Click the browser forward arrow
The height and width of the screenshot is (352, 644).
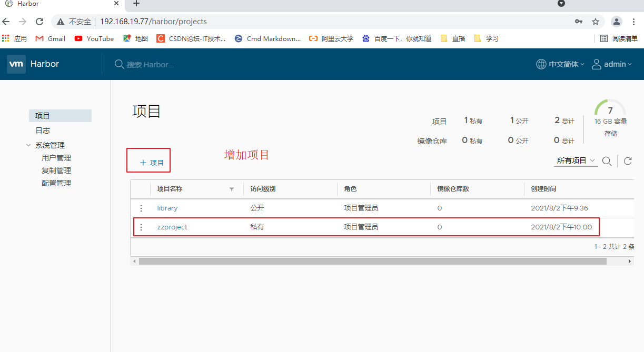pos(23,22)
